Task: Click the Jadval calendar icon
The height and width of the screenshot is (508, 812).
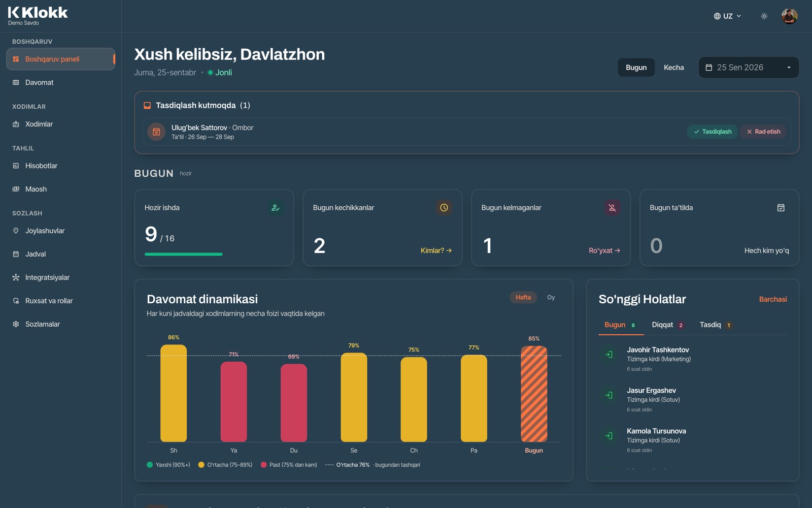Action: [x=16, y=254]
